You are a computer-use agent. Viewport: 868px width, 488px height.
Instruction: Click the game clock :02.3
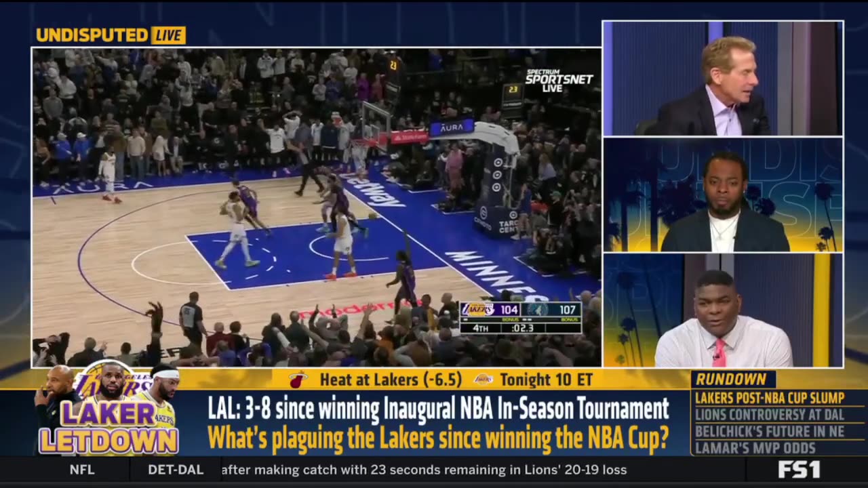click(521, 328)
